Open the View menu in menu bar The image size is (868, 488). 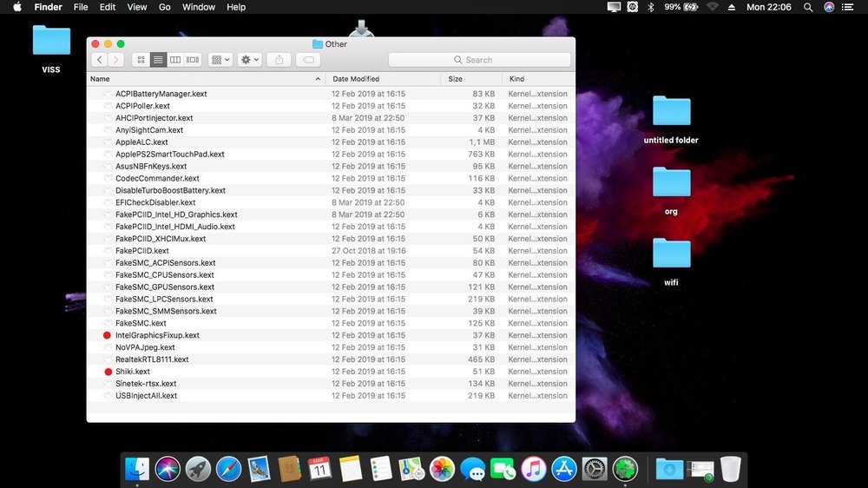(137, 7)
